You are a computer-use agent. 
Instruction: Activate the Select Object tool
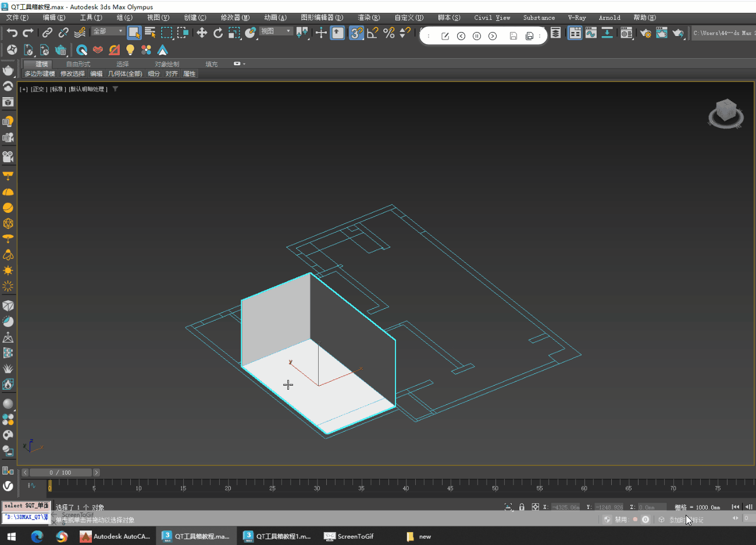[x=134, y=33]
